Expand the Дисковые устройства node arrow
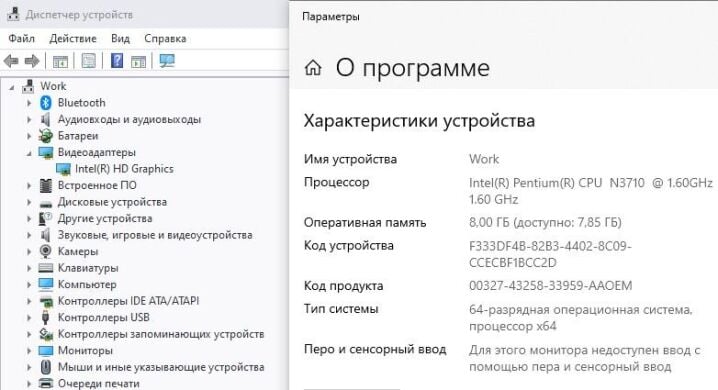Image resolution: width=718 pixels, height=390 pixels. click(29, 202)
